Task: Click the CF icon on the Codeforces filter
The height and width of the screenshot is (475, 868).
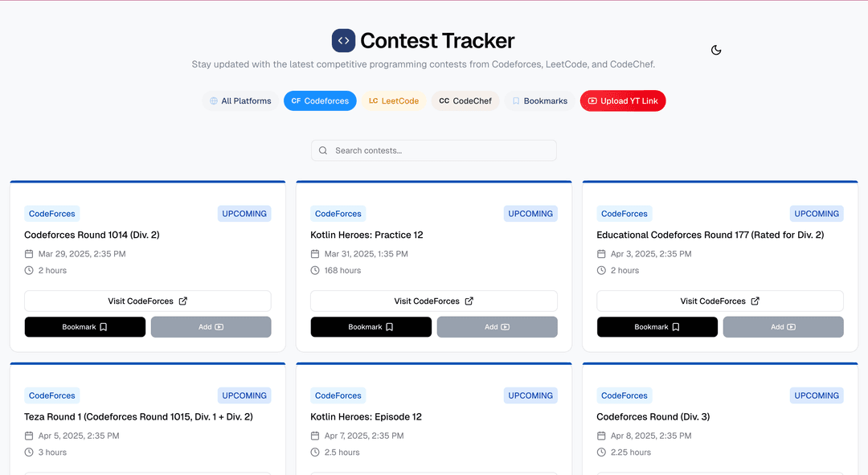Action: click(295, 100)
